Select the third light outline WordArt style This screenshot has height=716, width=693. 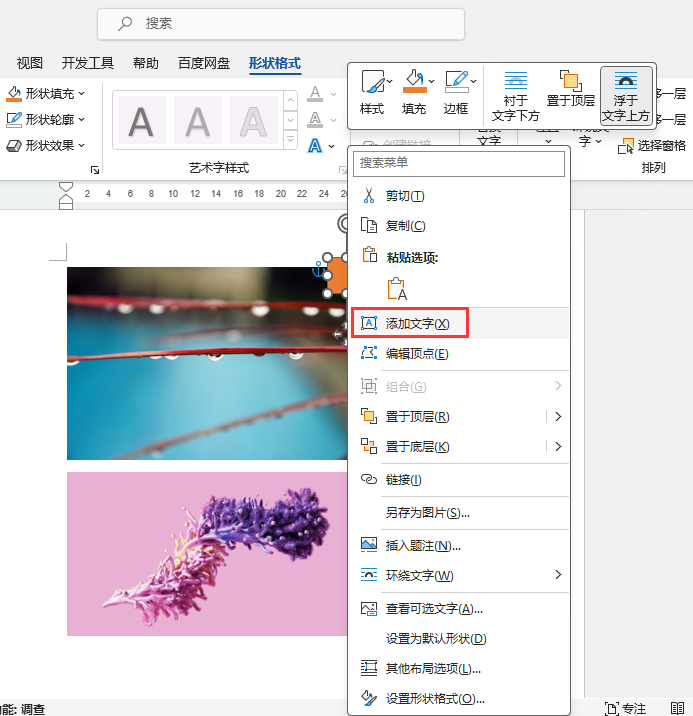point(254,120)
